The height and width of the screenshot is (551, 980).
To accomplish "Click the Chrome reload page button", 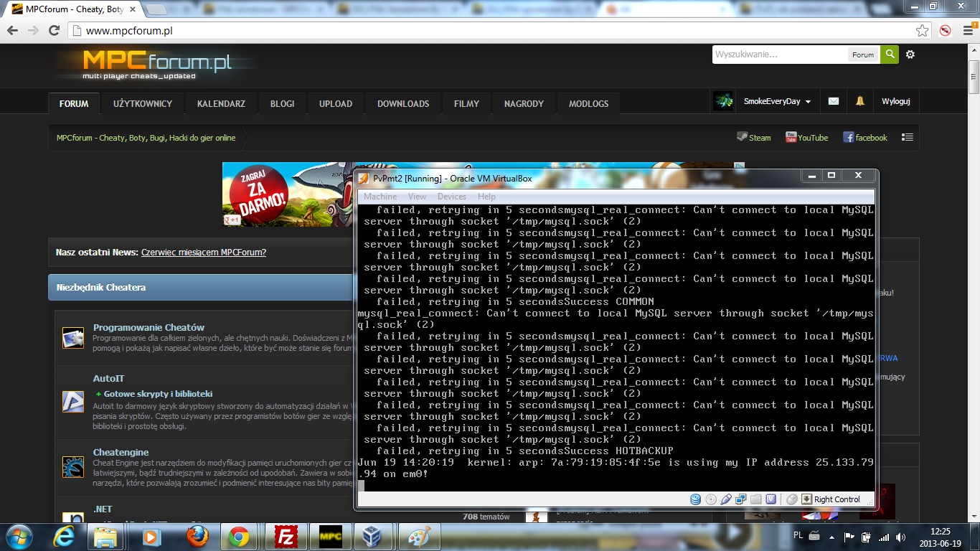I will pyautogui.click(x=54, y=30).
